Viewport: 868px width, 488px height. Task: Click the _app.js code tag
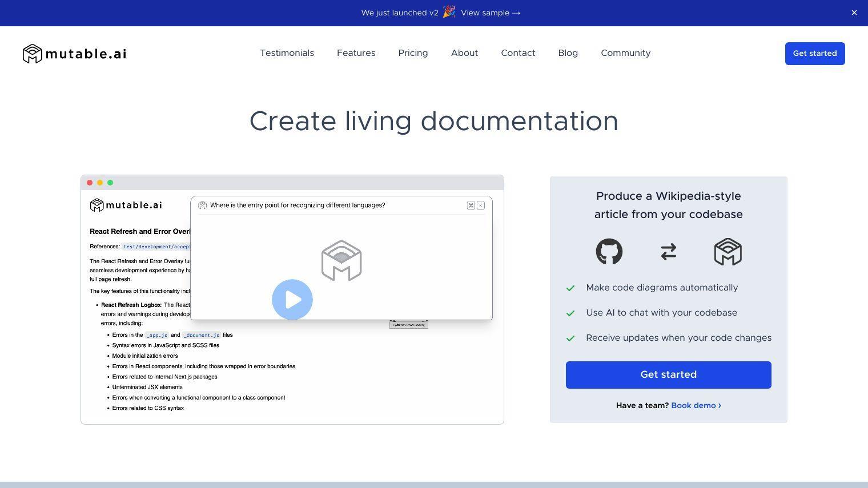(156, 335)
